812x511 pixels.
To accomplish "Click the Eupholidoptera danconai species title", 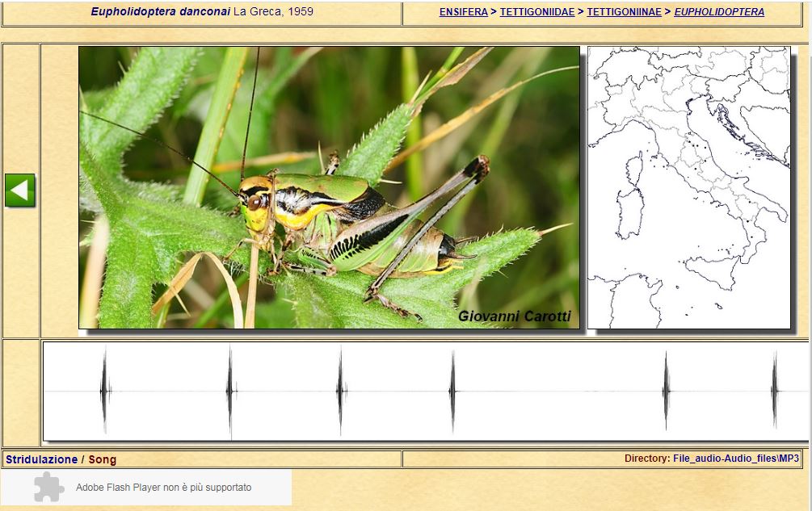I will (160, 12).
